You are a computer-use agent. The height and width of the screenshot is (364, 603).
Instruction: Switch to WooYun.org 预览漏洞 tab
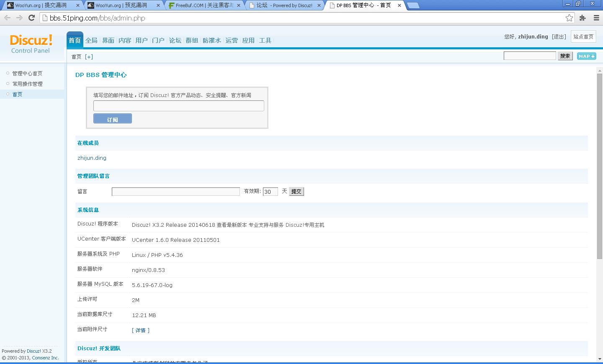pos(121,5)
